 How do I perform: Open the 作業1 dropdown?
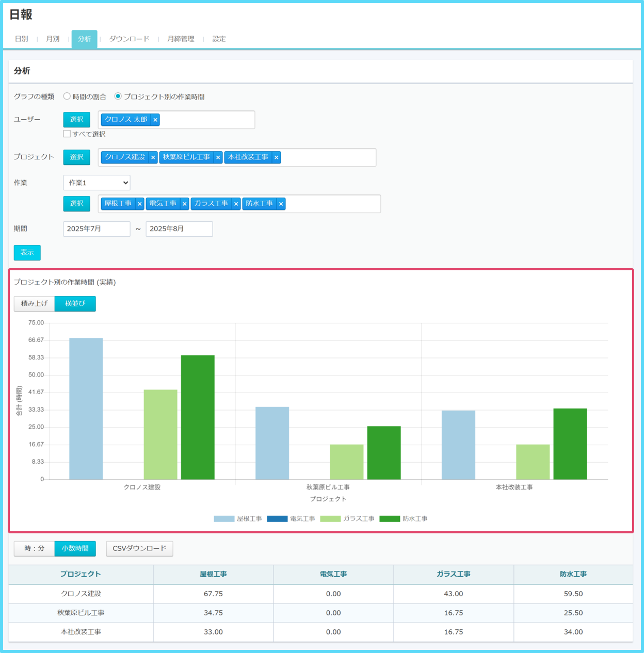[x=97, y=183]
